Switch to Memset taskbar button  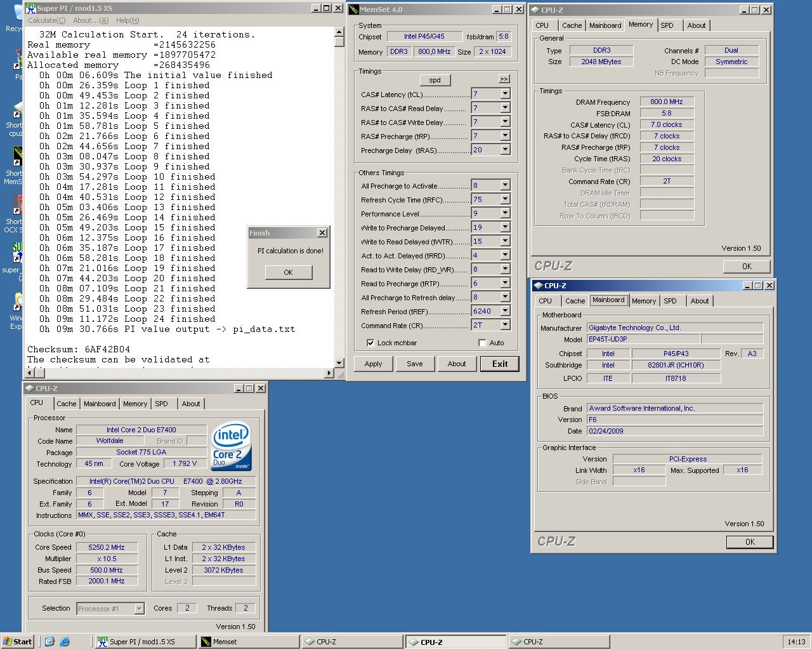249,642
